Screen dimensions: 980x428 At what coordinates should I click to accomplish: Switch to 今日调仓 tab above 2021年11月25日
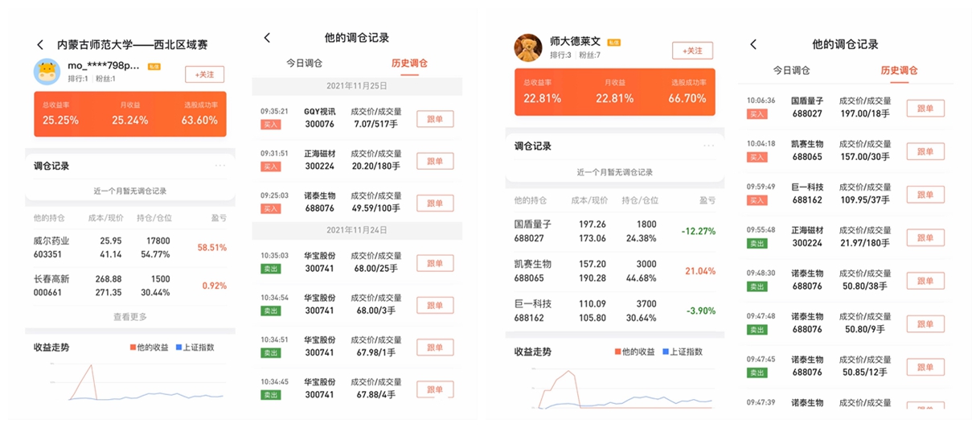tap(305, 64)
